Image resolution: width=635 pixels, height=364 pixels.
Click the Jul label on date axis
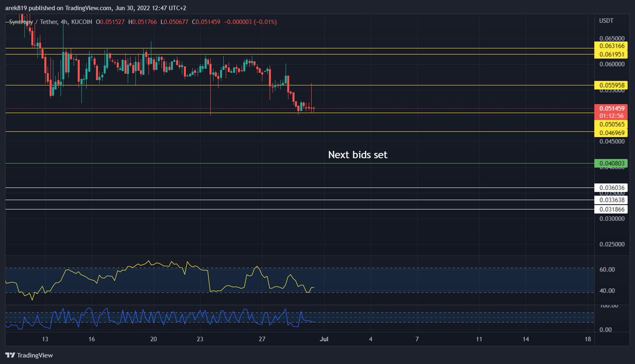323,339
